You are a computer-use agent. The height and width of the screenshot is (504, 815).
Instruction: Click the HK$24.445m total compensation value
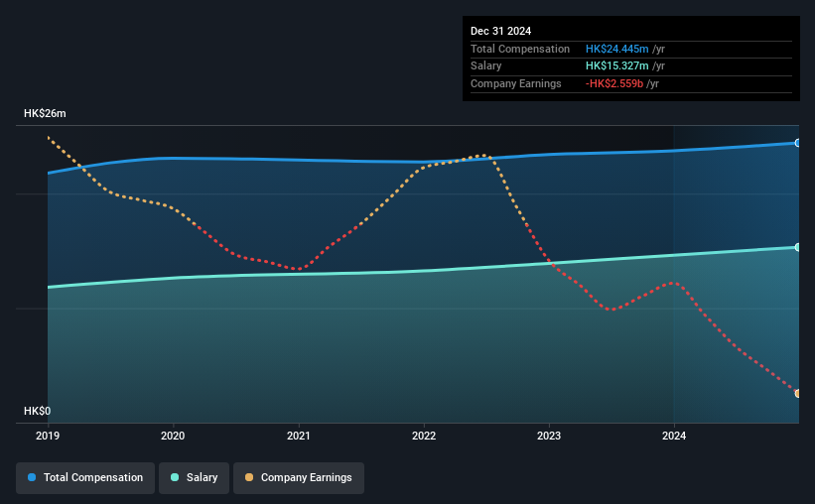click(x=617, y=49)
